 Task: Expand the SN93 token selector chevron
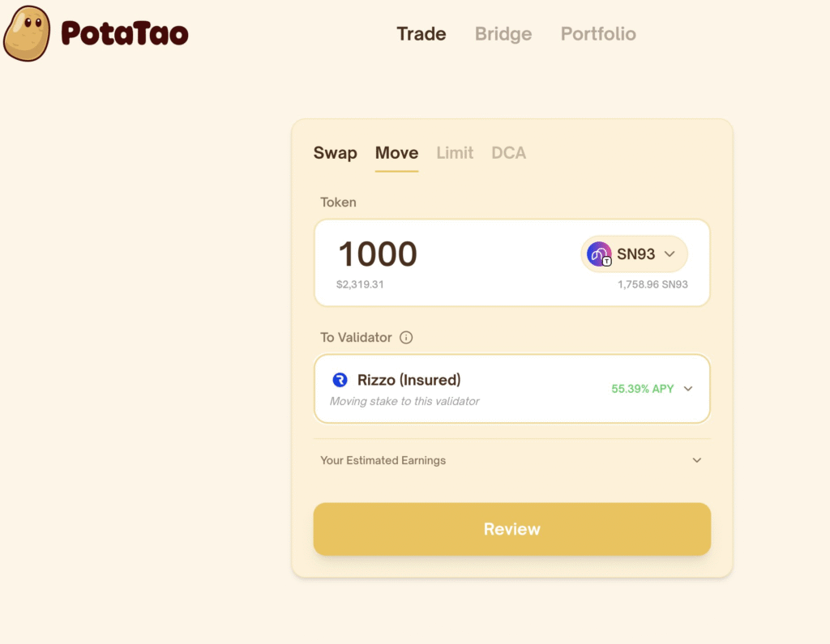pyautogui.click(x=670, y=254)
